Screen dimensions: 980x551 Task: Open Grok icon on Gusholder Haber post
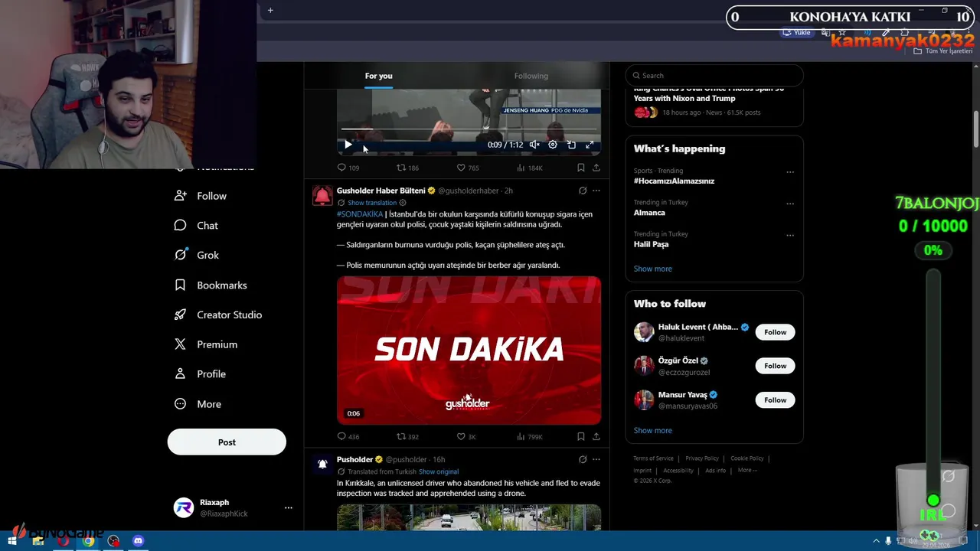click(x=583, y=191)
